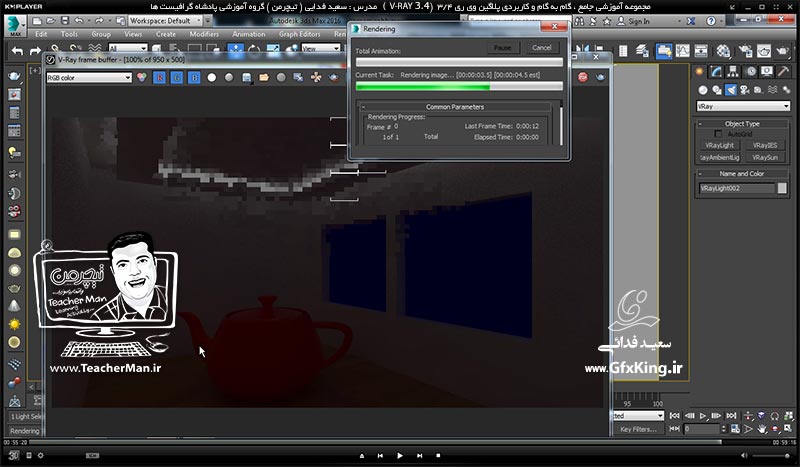Open the Curve Editor icon
The image size is (800, 467).
683,51
